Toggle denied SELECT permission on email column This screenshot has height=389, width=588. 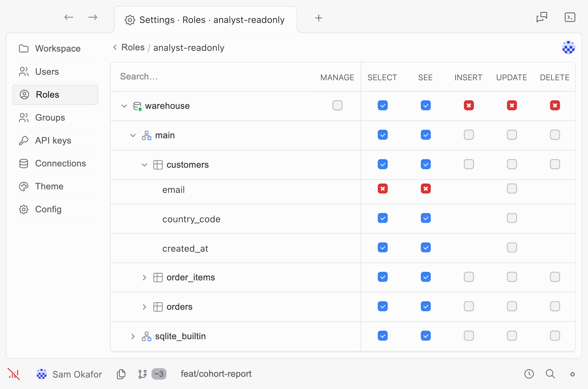(382, 189)
